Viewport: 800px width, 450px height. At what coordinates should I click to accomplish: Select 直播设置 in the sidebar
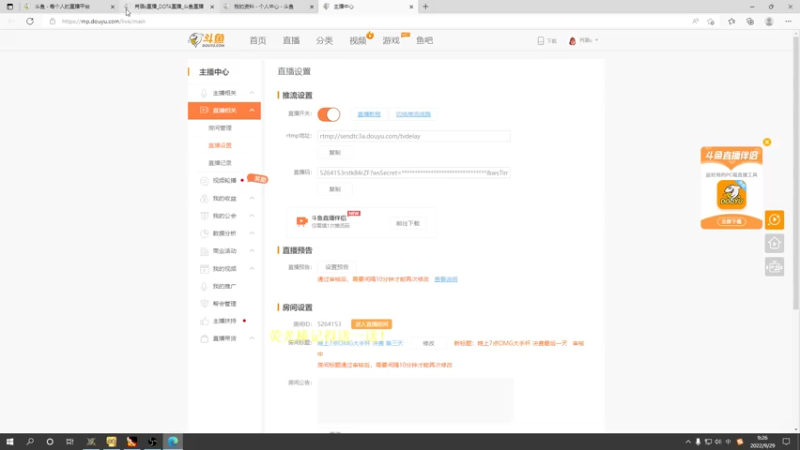[x=220, y=145]
